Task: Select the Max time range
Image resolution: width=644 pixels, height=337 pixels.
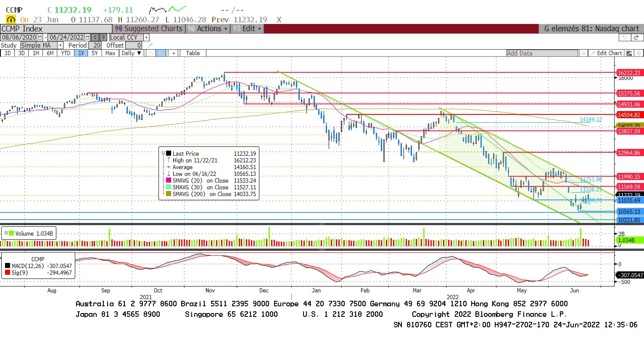Action: 110,53
